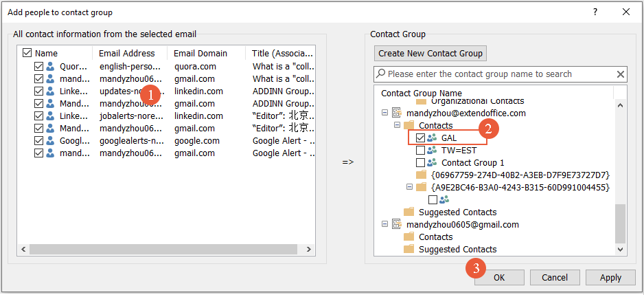The image size is (644, 295).
Task: Collapse the mandyzhou@extendoffice.com account node
Action: [x=384, y=113]
